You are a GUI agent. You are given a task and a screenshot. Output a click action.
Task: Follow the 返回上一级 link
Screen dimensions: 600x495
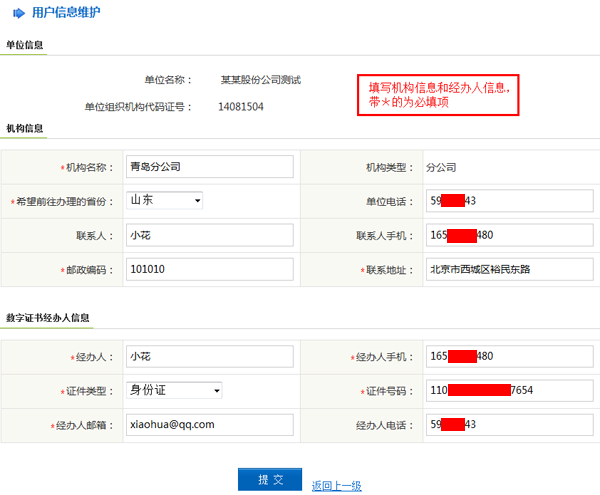click(x=336, y=486)
